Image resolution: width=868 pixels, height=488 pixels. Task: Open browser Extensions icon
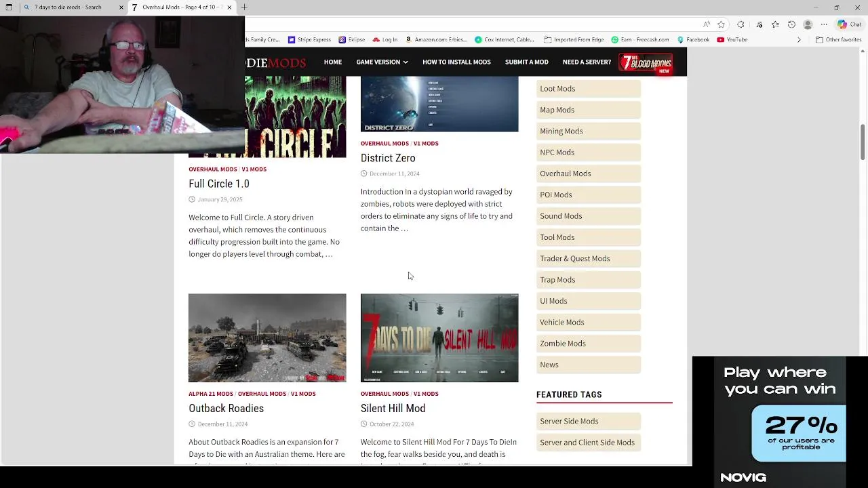coord(741,24)
